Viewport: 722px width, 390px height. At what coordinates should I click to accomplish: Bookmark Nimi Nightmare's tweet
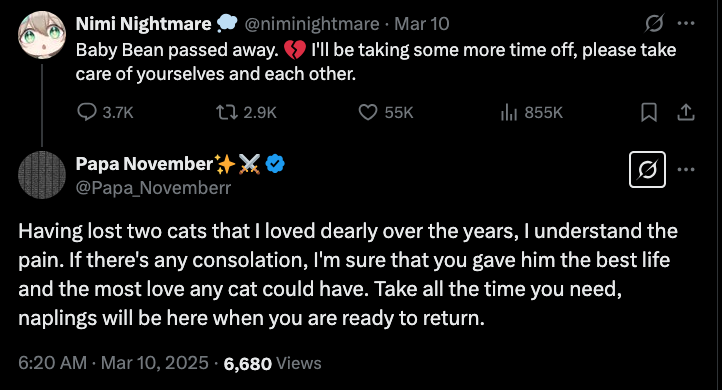[649, 112]
